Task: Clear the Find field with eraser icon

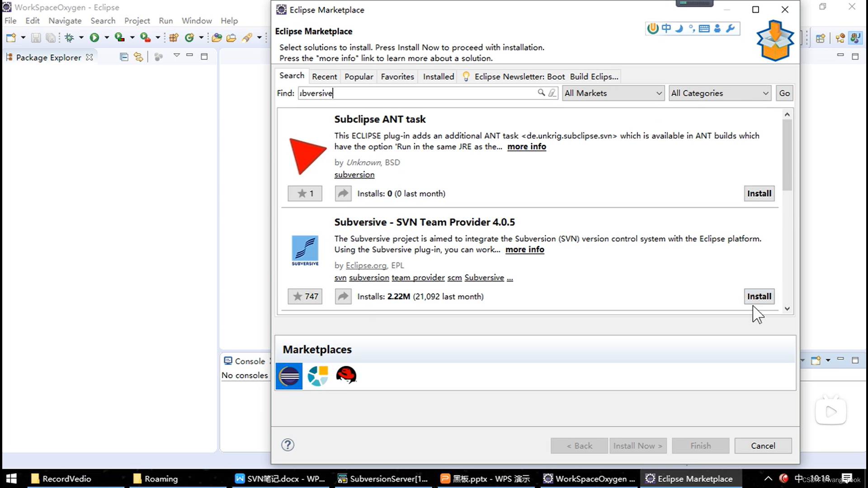Action: point(552,93)
